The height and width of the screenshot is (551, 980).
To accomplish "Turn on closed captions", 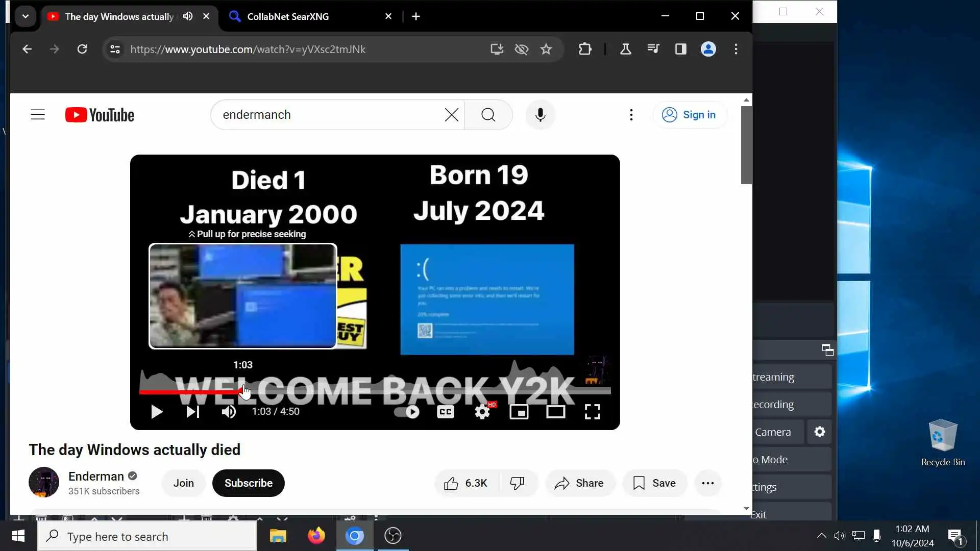I will [x=446, y=412].
